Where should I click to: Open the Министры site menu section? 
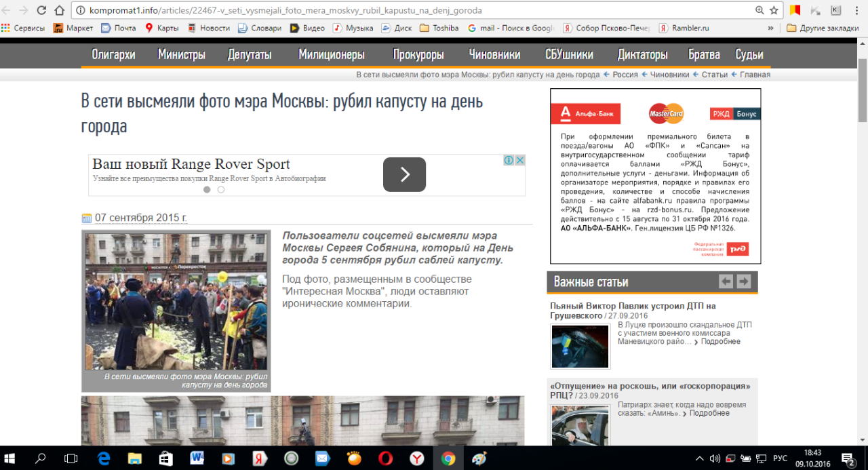[182, 55]
